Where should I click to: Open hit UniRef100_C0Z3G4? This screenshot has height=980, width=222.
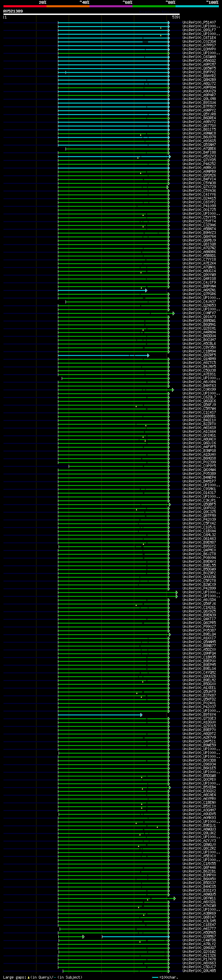[199, 41]
